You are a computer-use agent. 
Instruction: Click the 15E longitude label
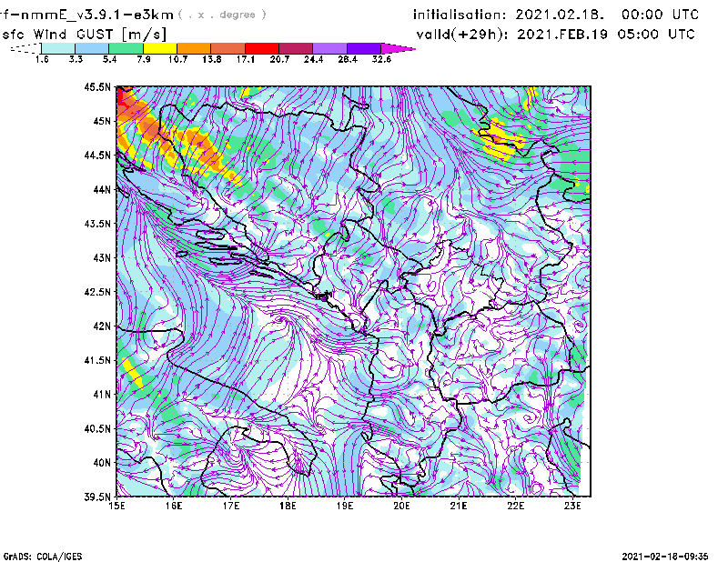pos(116,506)
